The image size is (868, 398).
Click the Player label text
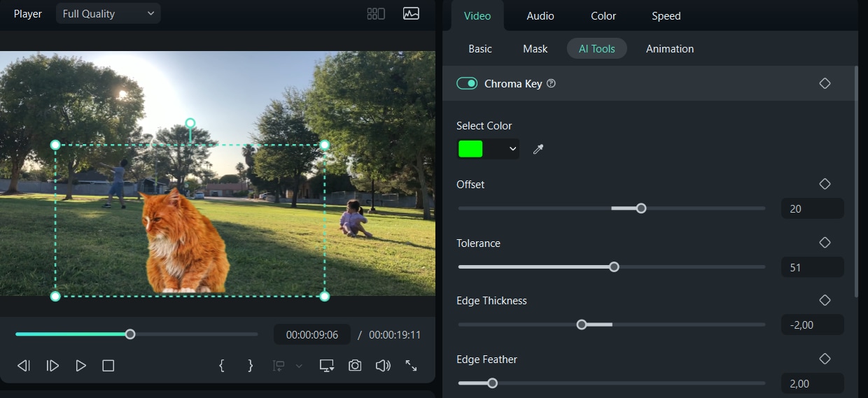click(28, 14)
